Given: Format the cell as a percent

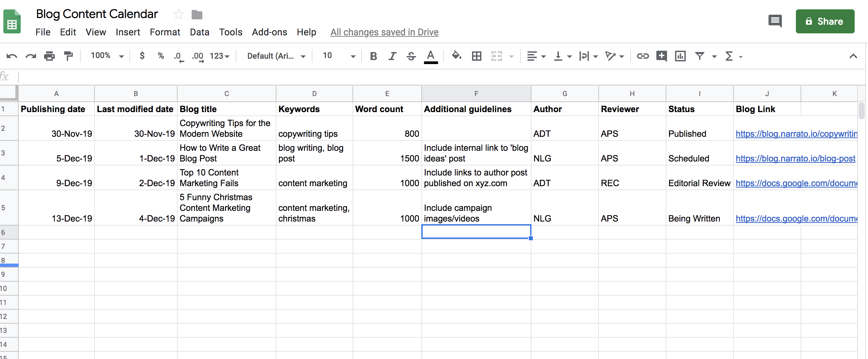Looking at the screenshot, I should point(161,56).
